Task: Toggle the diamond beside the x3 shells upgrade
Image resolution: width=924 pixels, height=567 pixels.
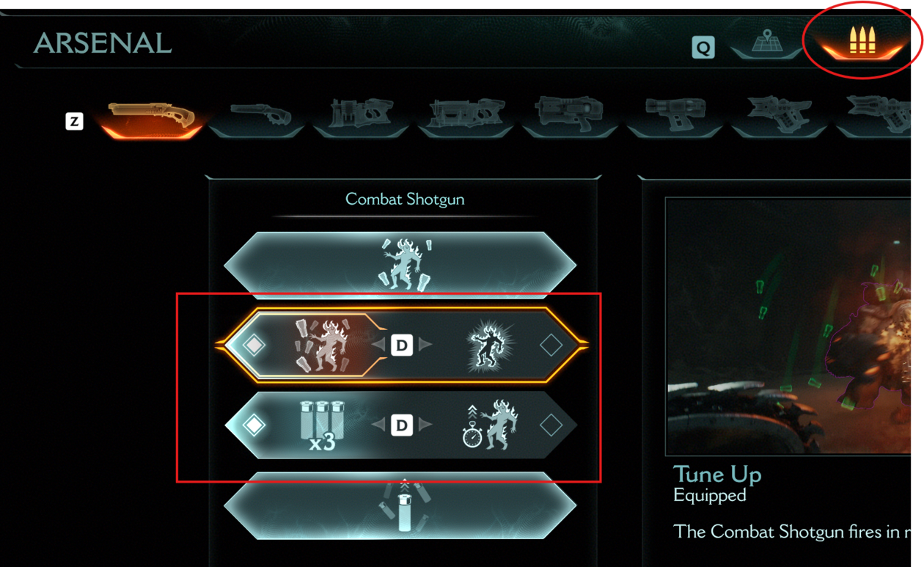Action: [x=254, y=425]
